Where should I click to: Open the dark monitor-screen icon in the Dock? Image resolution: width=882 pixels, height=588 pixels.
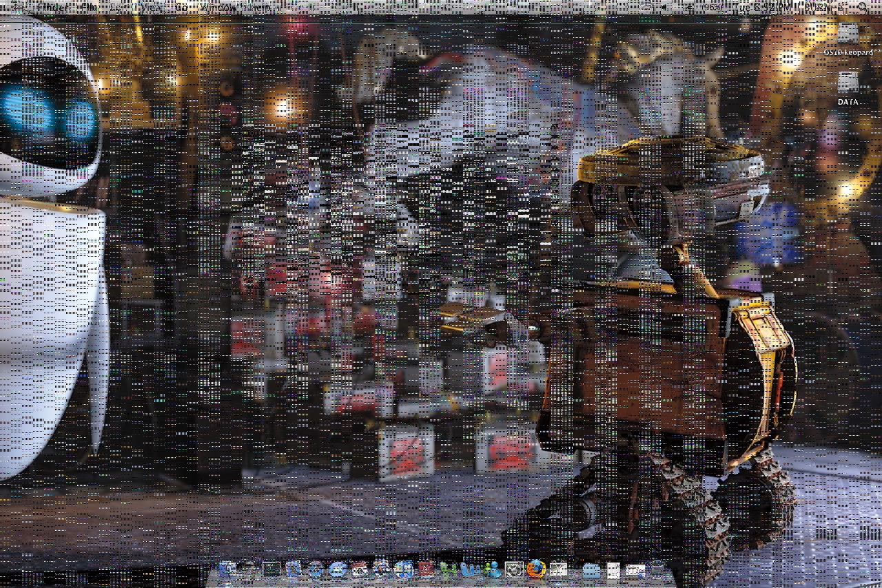pos(271,569)
